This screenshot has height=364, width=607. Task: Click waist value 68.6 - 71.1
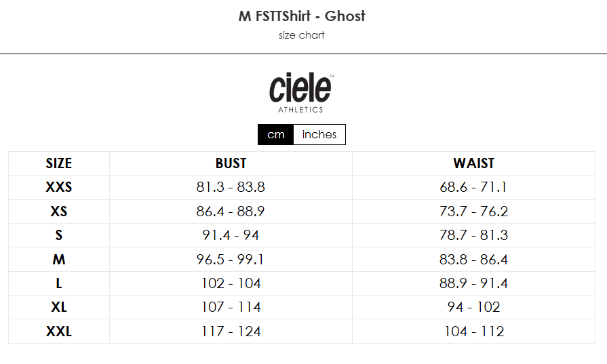[474, 187]
